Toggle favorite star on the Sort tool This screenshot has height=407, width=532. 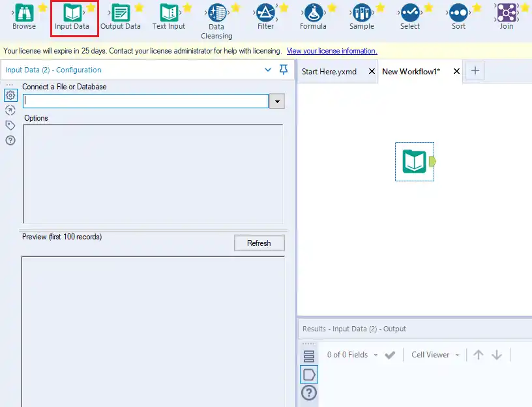point(477,7)
